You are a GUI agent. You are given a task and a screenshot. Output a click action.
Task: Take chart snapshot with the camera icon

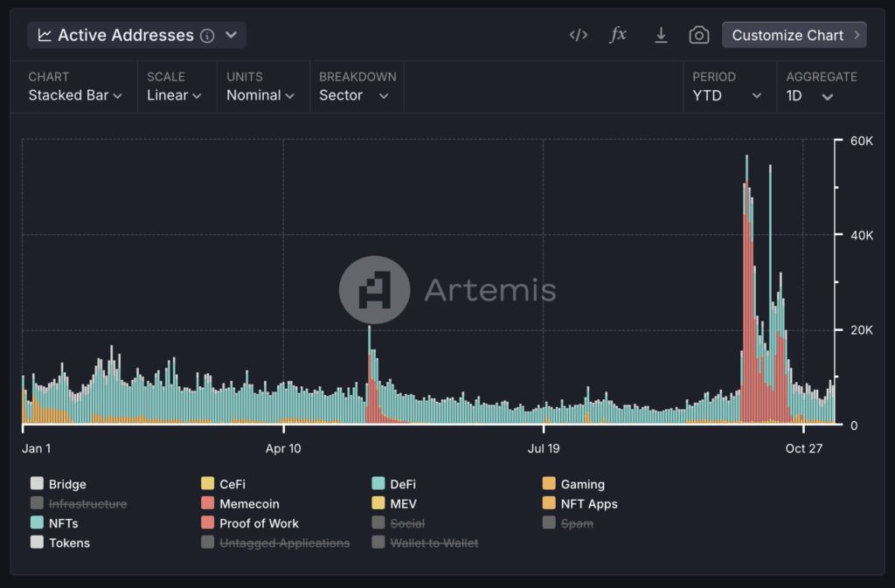[698, 35]
